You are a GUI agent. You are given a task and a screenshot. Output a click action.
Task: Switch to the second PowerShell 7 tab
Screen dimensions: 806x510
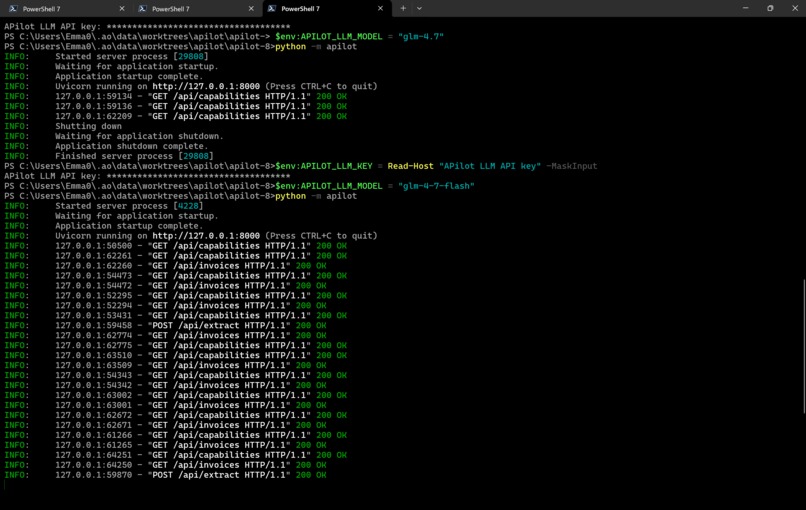[x=195, y=9]
